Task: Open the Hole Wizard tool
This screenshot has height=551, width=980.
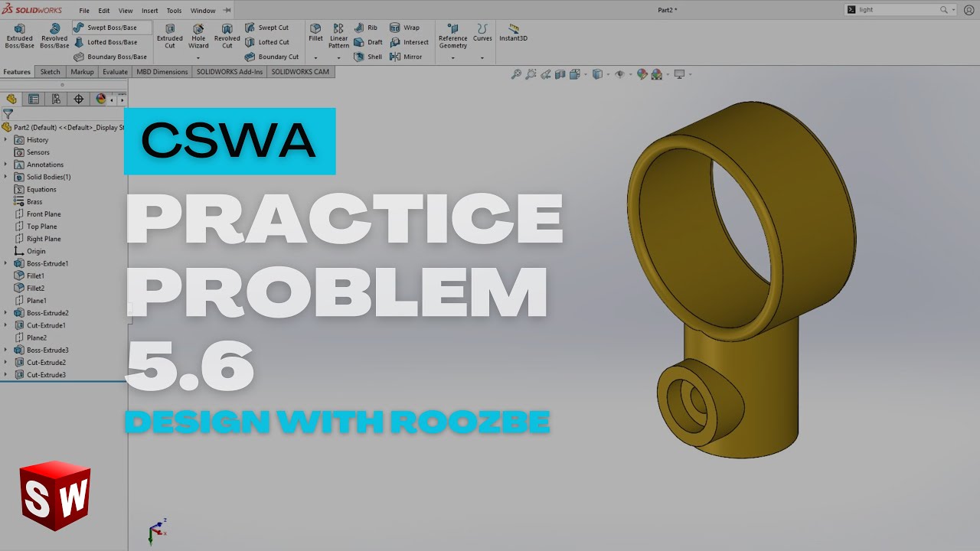Action: [198, 36]
